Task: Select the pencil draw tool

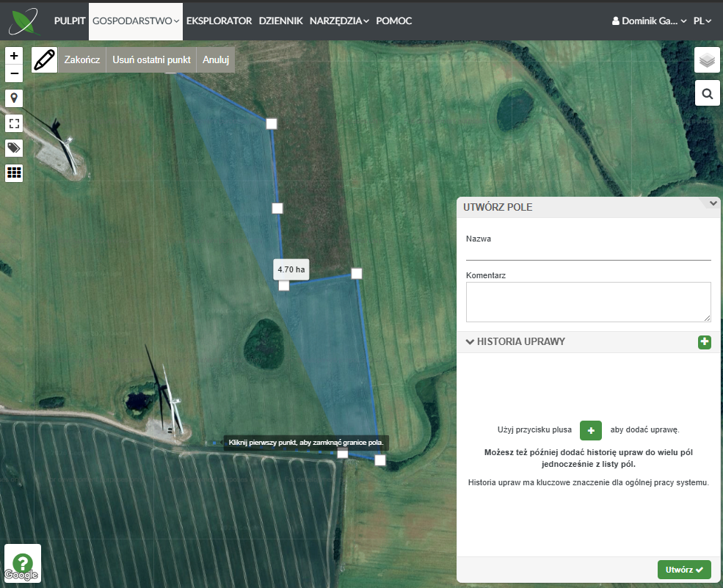Action: click(45, 60)
